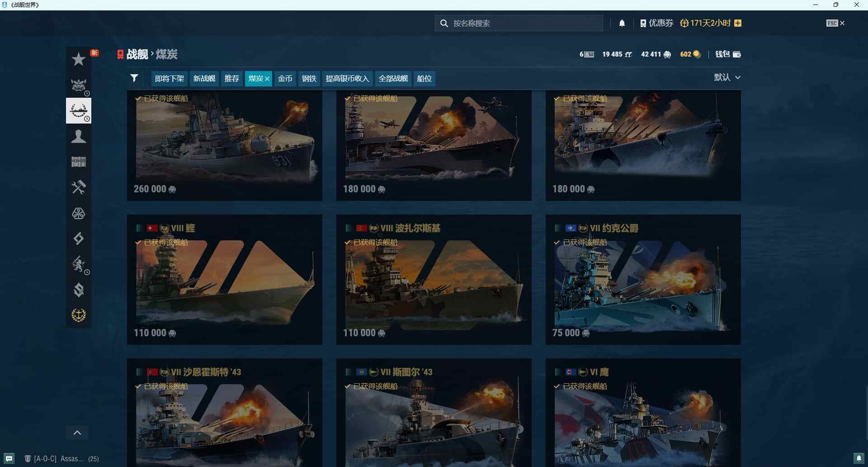The height and width of the screenshot is (467, 868).
Task: Open the dragon event category icon
Action: [x=79, y=264]
